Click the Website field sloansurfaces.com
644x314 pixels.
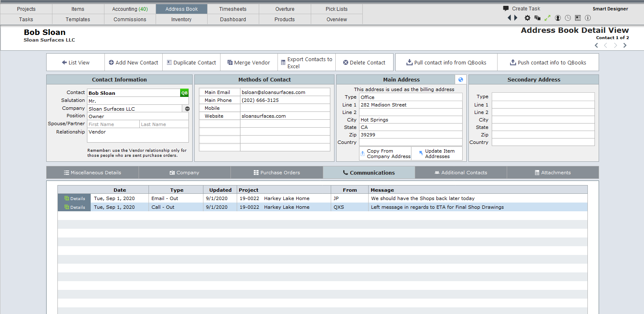click(285, 116)
